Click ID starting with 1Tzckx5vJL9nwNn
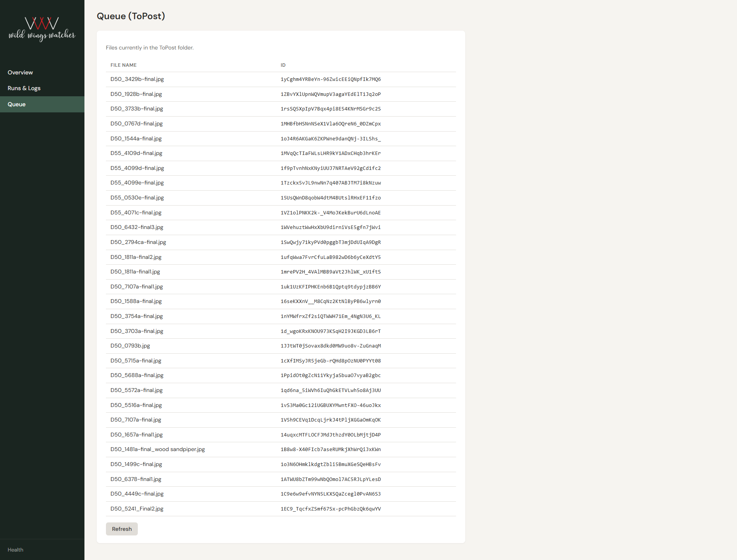The width and height of the screenshot is (737, 560). (x=330, y=183)
